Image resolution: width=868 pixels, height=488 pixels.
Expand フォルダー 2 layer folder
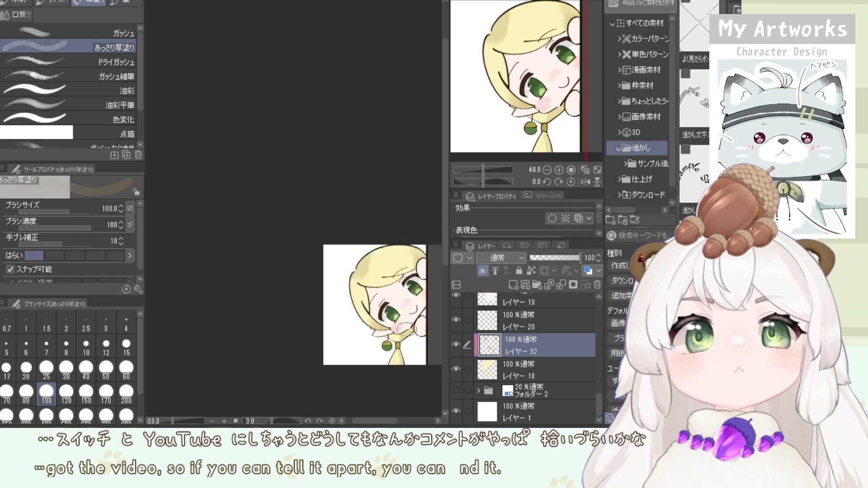point(478,390)
